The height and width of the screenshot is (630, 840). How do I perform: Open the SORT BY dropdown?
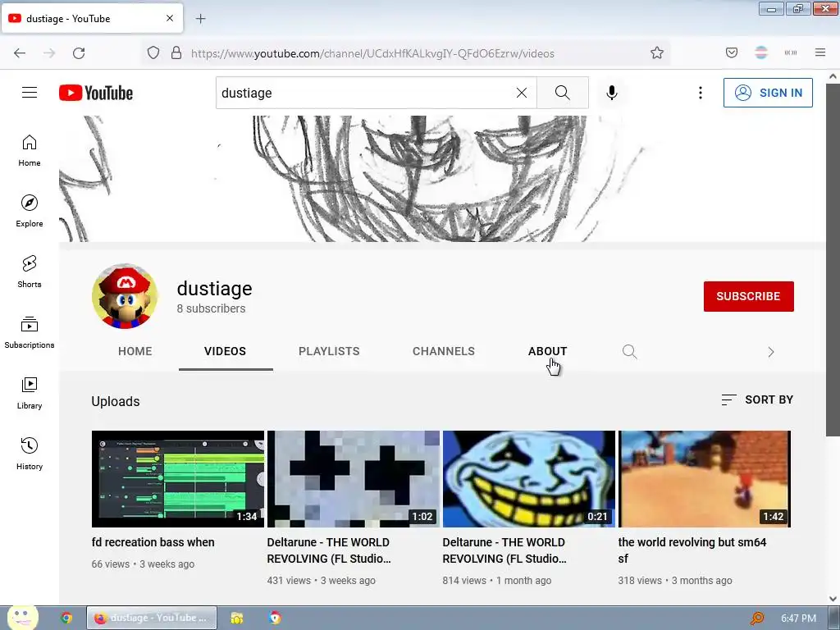click(x=757, y=399)
